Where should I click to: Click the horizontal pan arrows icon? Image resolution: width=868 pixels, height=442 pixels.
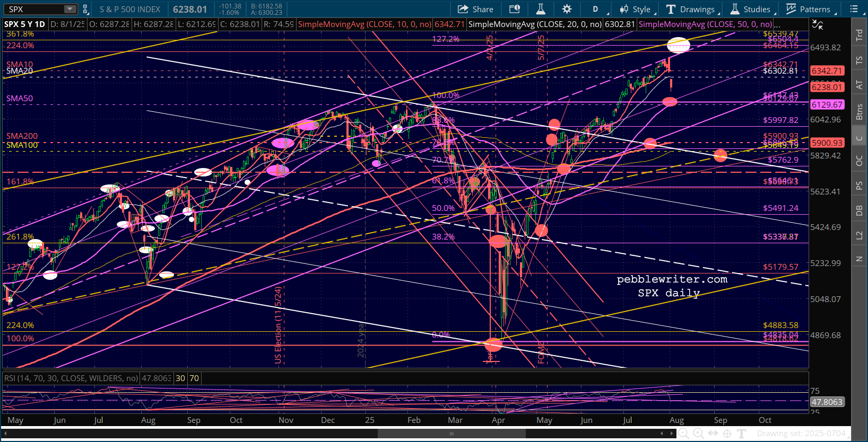tap(713, 434)
